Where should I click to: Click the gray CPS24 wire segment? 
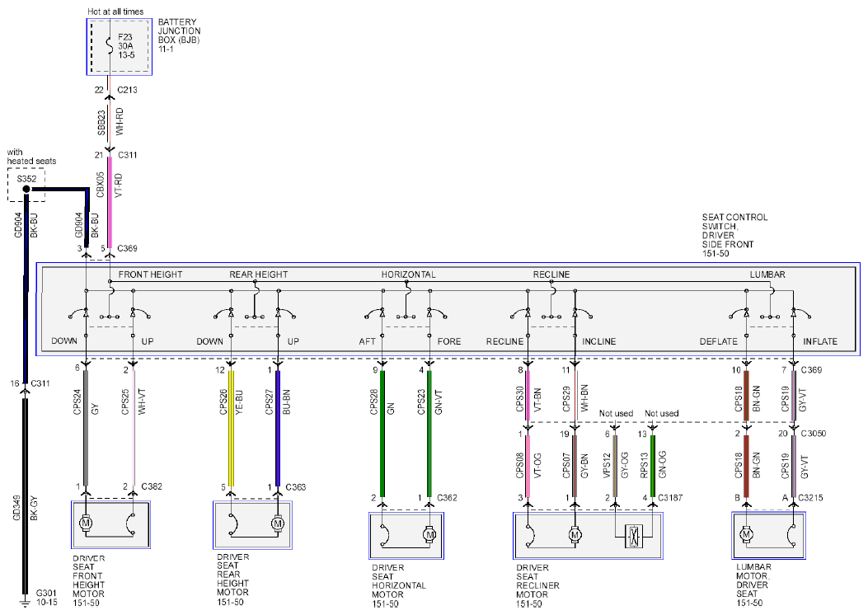coord(86,429)
